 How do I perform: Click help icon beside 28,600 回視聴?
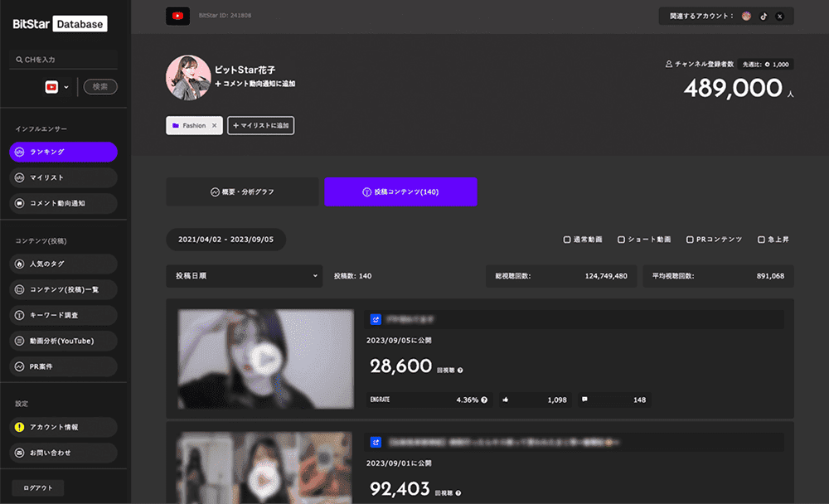coord(460,371)
